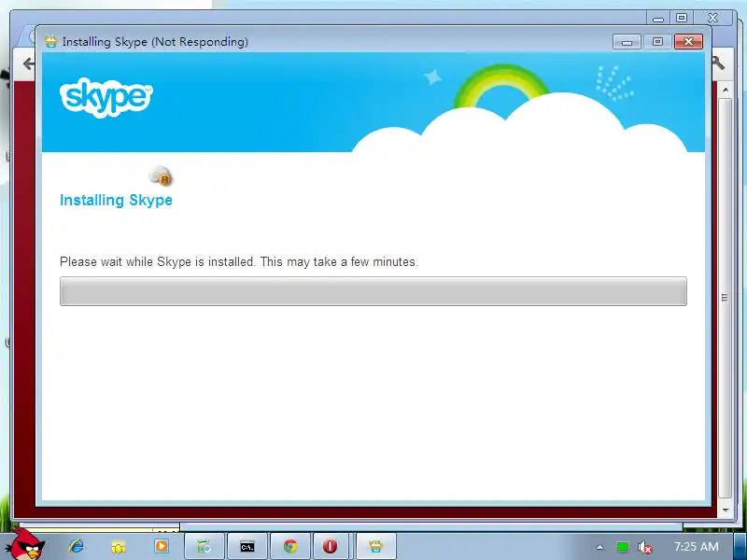The width and height of the screenshot is (747, 560).
Task: Open the folder icon on taskbar
Action: tap(119, 547)
